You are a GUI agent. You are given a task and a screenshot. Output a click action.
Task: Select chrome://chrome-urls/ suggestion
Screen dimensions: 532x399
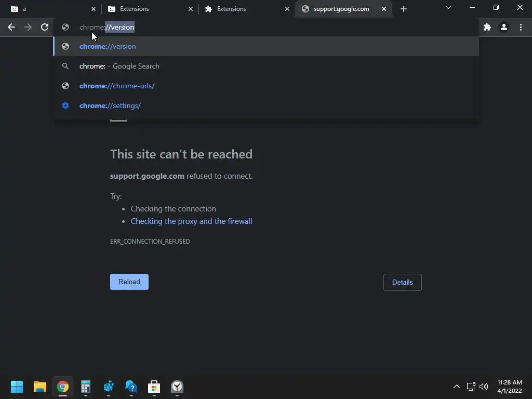(266, 86)
